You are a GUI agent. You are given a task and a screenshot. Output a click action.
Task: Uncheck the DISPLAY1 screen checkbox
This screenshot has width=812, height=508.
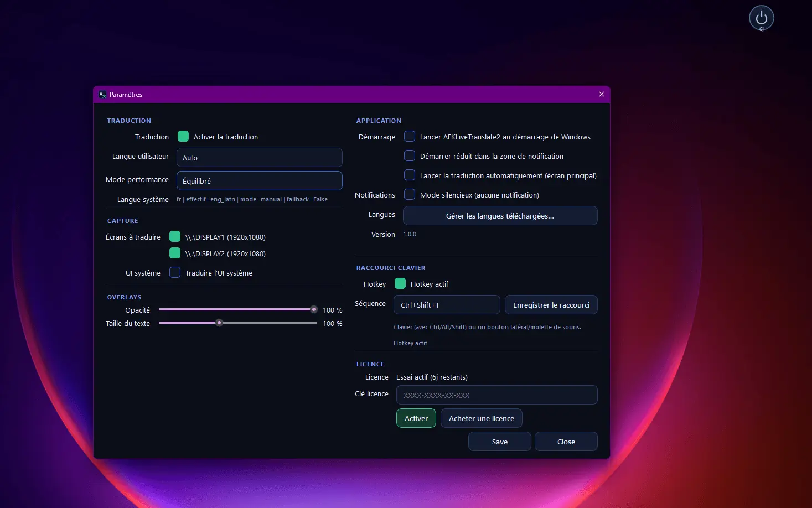coord(175,236)
